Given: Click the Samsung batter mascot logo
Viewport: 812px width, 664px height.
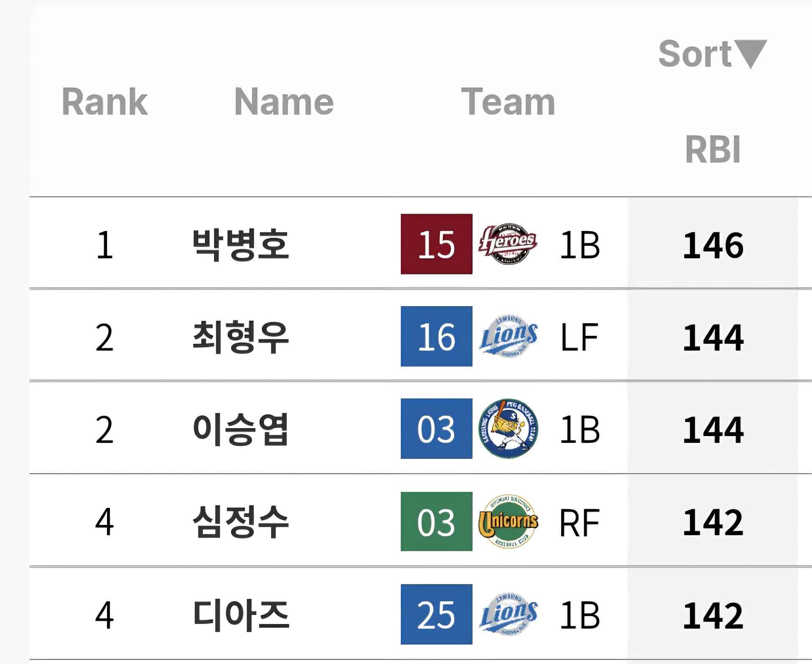Looking at the screenshot, I should 508,428.
